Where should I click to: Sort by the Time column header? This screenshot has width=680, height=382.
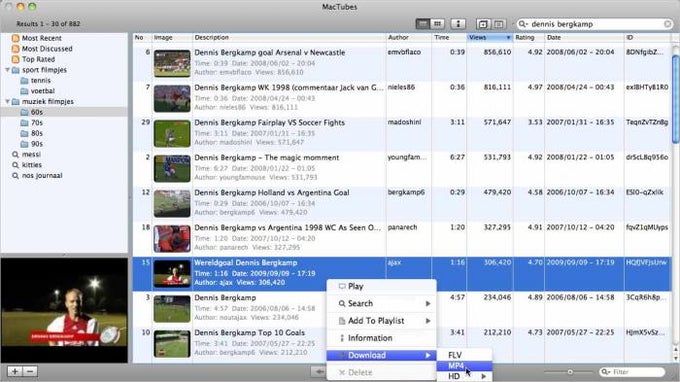449,38
